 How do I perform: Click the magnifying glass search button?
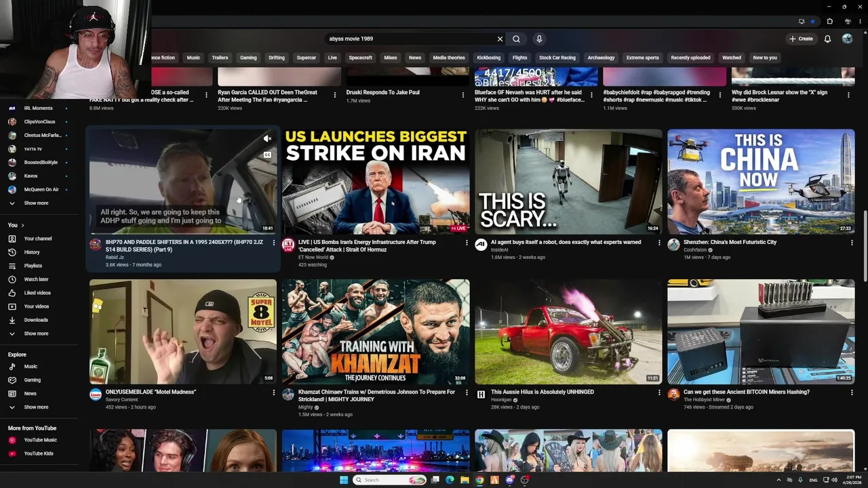(x=516, y=39)
